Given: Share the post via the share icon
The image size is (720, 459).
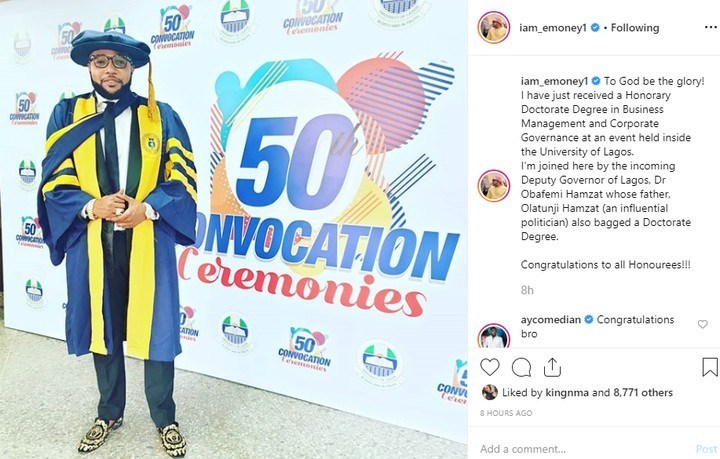Looking at the screenshot, I should pyautogui.click(x=552, y=367).
